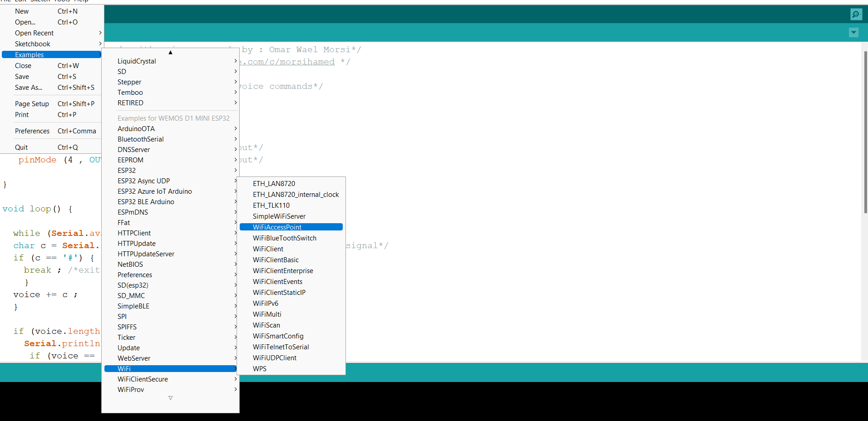This screenshot has height=421, width=868.
Task: Open the tab options dropdown arrow
Action: point(853,32)
